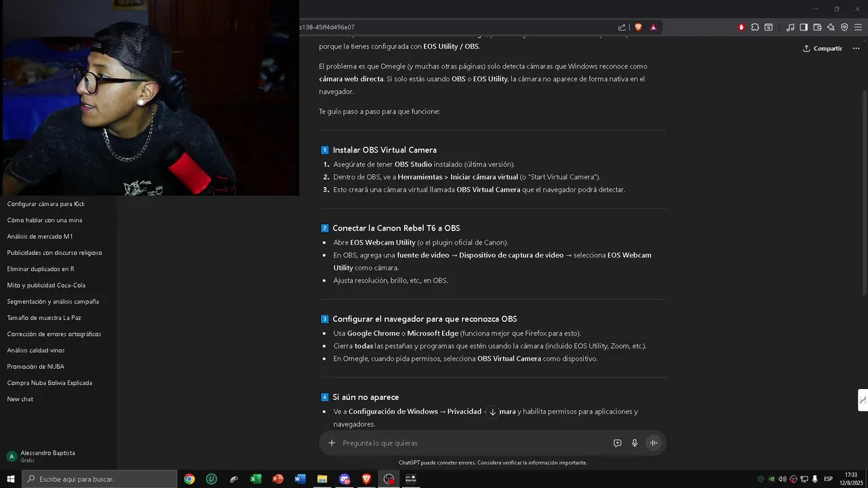Click the NVIDIA tray icon

click(x=771, y=479)
